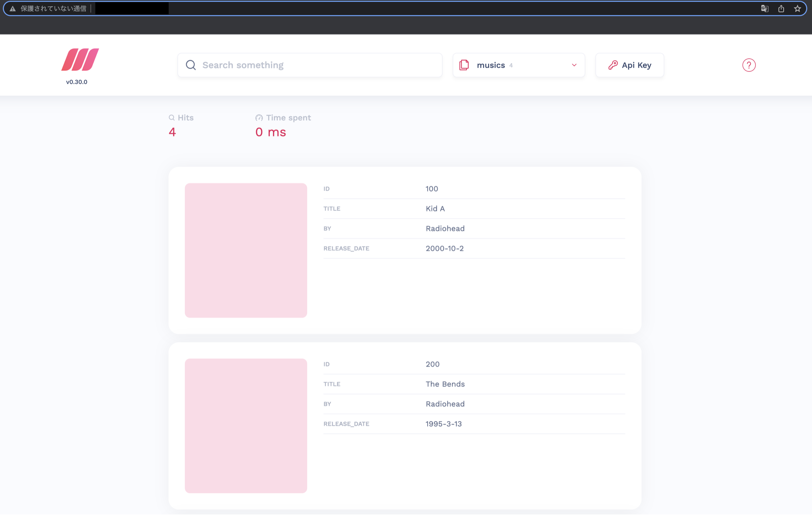Click the magnifier icon in search bar
Viewport: 812px width, 516px height.
[191, 65]
